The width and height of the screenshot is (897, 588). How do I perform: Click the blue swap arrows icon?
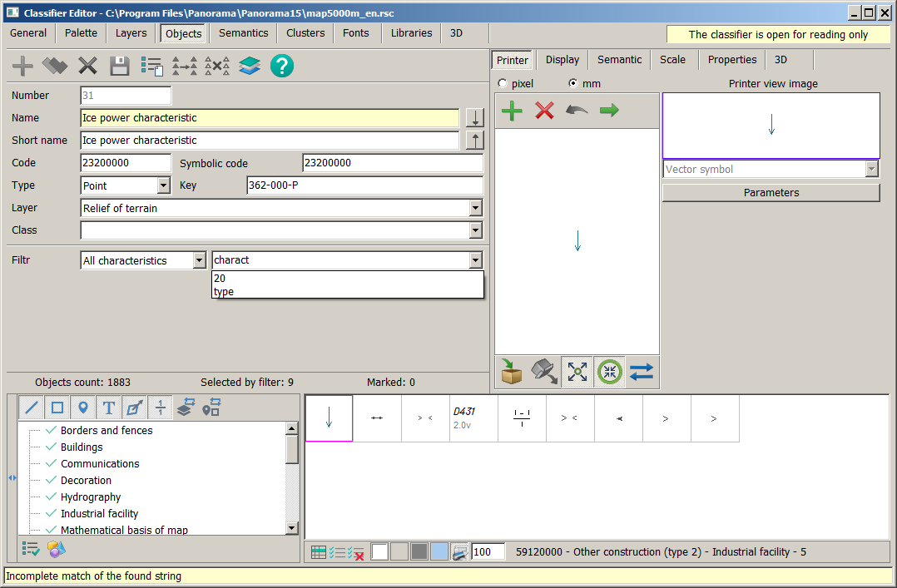(x=642, y=373)
